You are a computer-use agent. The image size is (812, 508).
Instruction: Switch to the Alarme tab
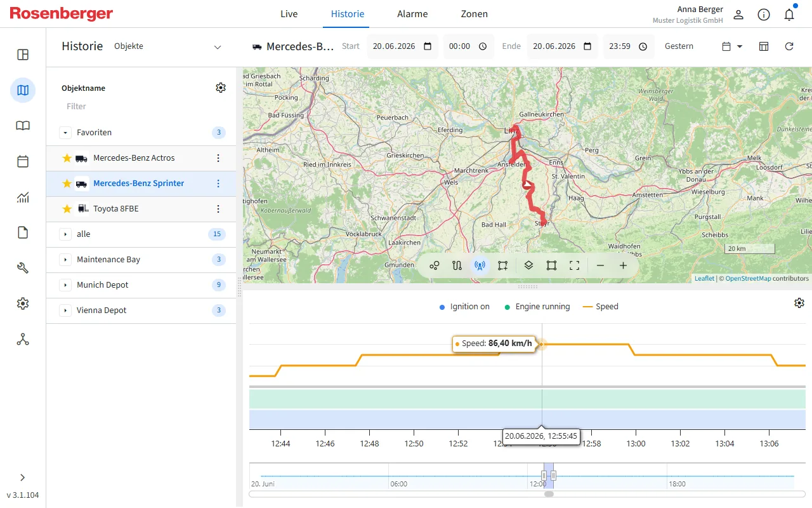click(412, 14)
